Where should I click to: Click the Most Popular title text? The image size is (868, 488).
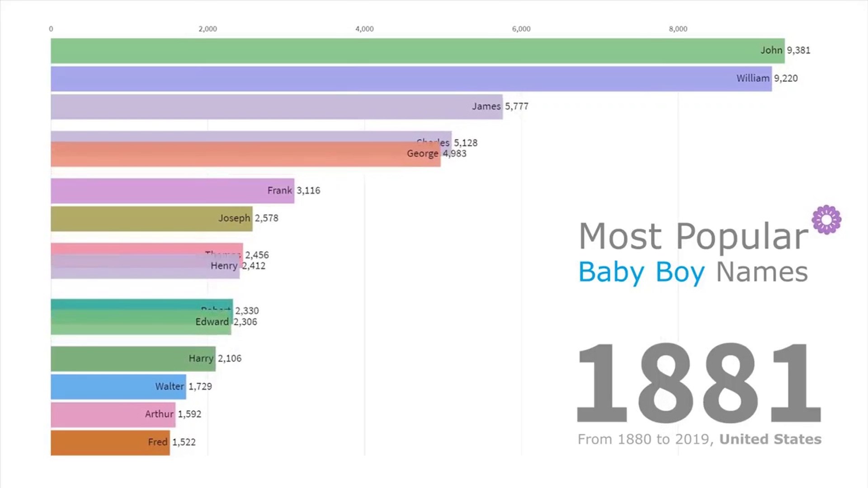tap(693, 236)
